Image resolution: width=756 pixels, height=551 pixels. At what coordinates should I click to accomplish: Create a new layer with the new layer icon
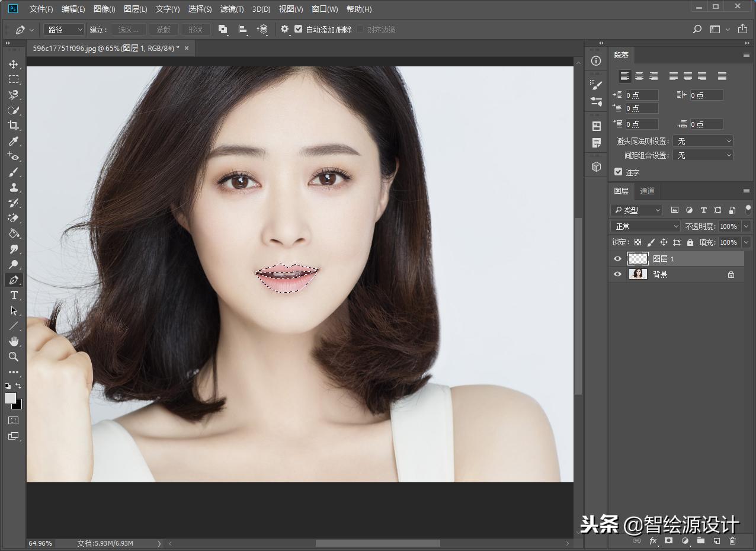[x=716, y=541]
